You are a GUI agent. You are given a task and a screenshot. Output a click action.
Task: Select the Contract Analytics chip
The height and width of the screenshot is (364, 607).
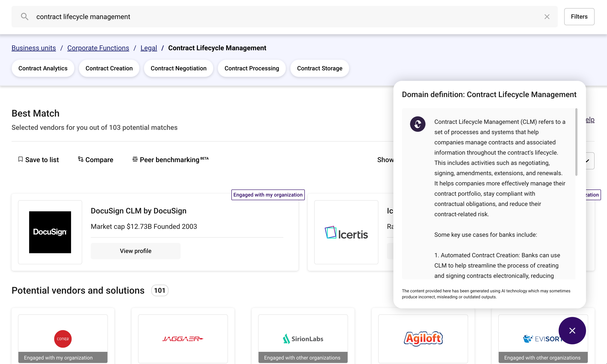(43, 68)
